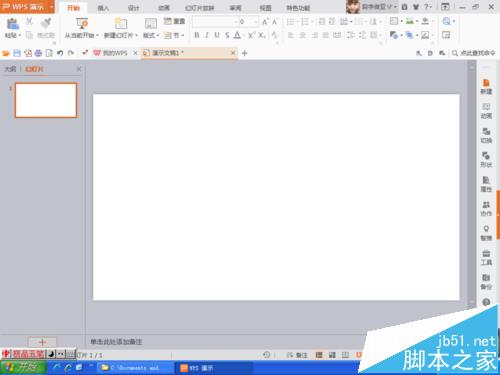Viewport: 500px width, 375px height.
Task: Expand the Layout dropdown arrow
Action: (157, 35)
